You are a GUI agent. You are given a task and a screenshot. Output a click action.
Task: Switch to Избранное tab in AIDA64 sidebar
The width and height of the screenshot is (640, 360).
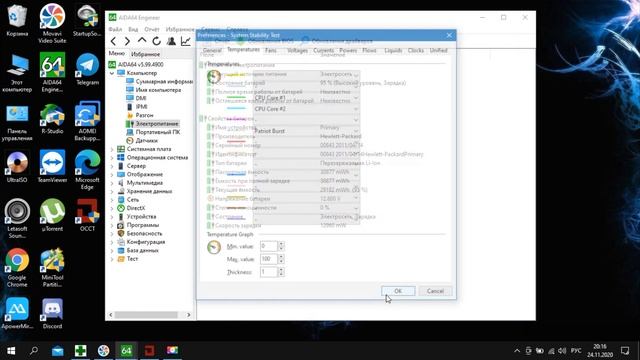point(145,54)
